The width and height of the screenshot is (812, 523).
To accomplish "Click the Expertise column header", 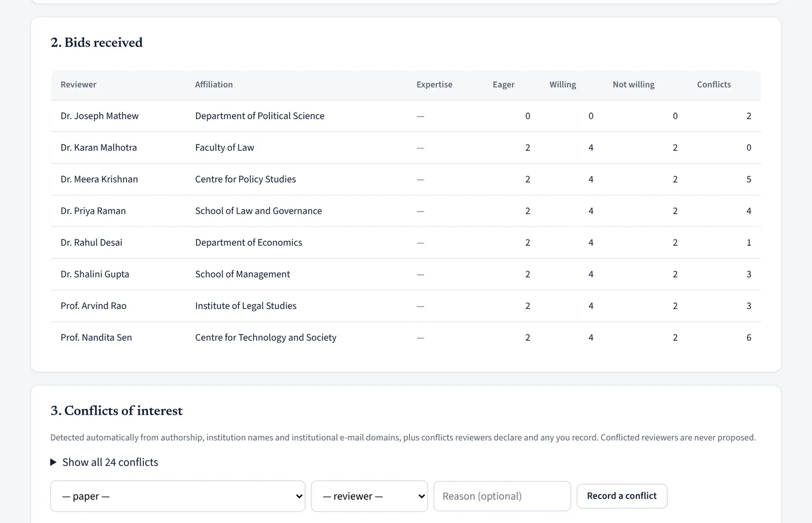I will pos(434,85).
